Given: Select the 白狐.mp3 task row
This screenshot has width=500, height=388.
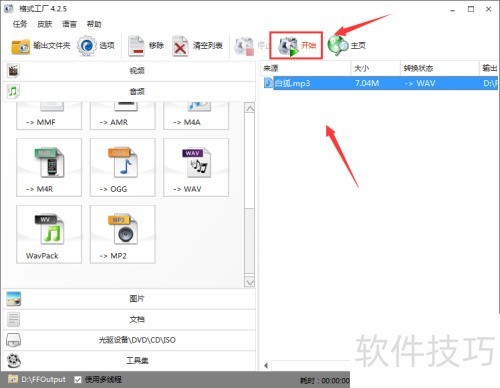Looking at the screenshot, I should click(380, 83).
